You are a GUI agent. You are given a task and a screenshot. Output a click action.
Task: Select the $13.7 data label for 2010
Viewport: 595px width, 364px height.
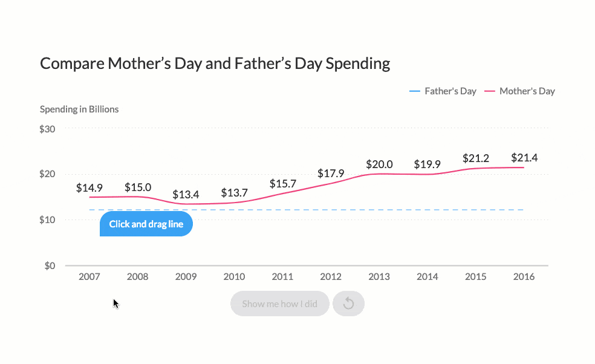tap(234, 193)
